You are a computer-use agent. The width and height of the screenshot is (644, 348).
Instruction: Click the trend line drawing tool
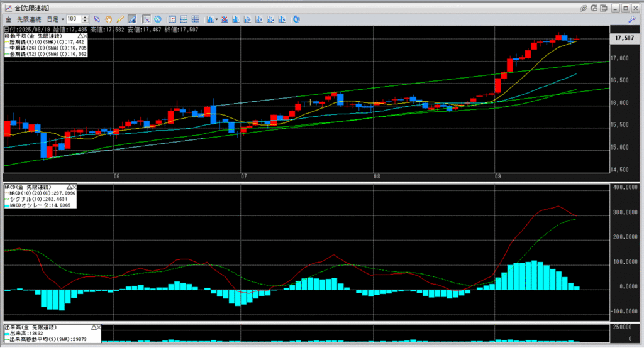point(131,19)
